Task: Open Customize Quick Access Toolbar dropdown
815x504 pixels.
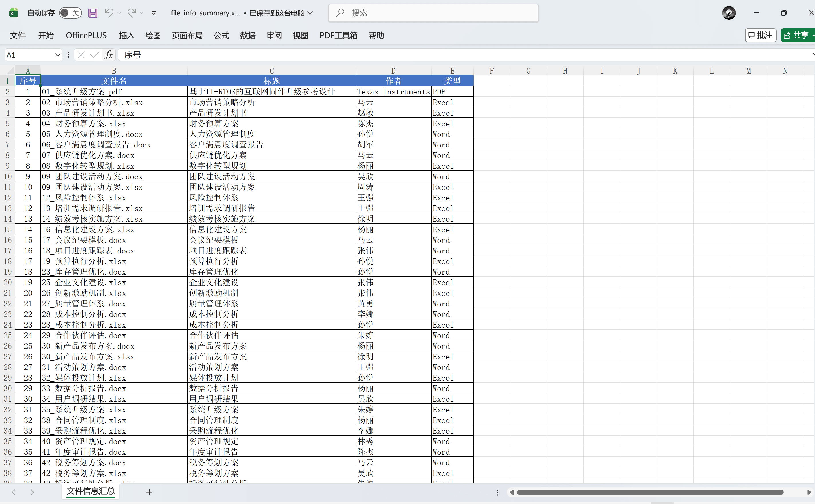Action: (x=154, y=13)
